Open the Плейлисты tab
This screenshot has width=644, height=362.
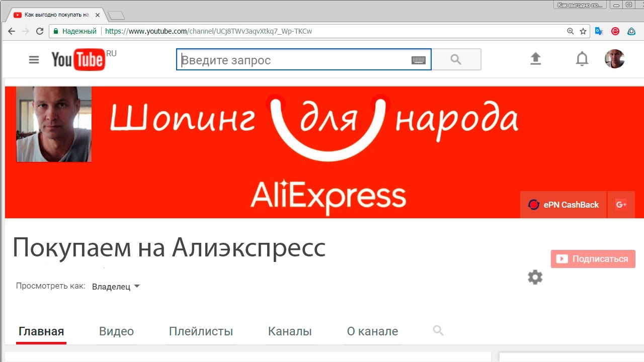(x=201, y=332)
